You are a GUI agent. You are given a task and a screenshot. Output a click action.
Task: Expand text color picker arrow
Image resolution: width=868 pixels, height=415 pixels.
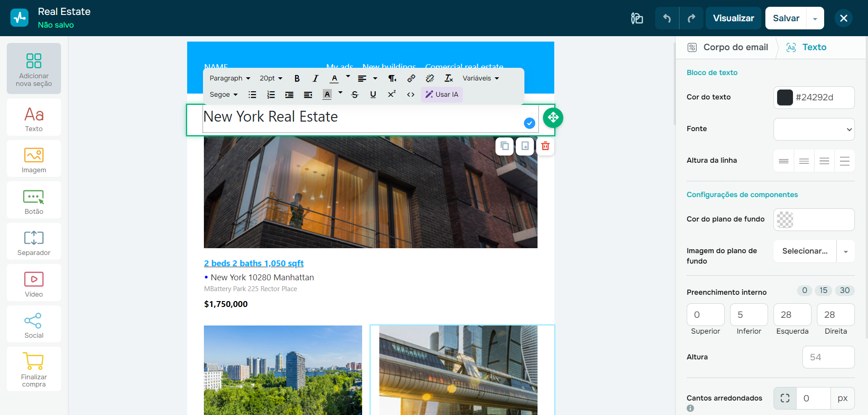(x=348, y=76)
